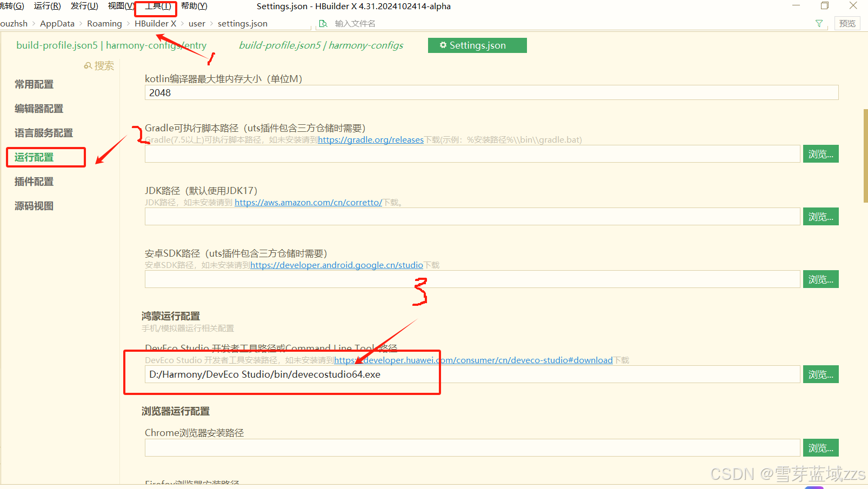
Task: Open the 帮助(Y) menu
Action: click(194, 6)
